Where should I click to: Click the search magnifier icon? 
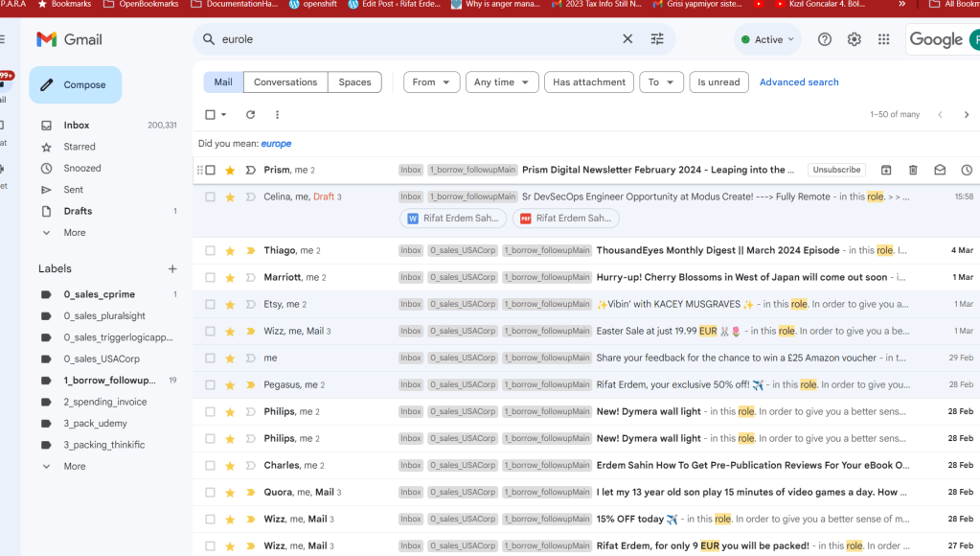209,38
